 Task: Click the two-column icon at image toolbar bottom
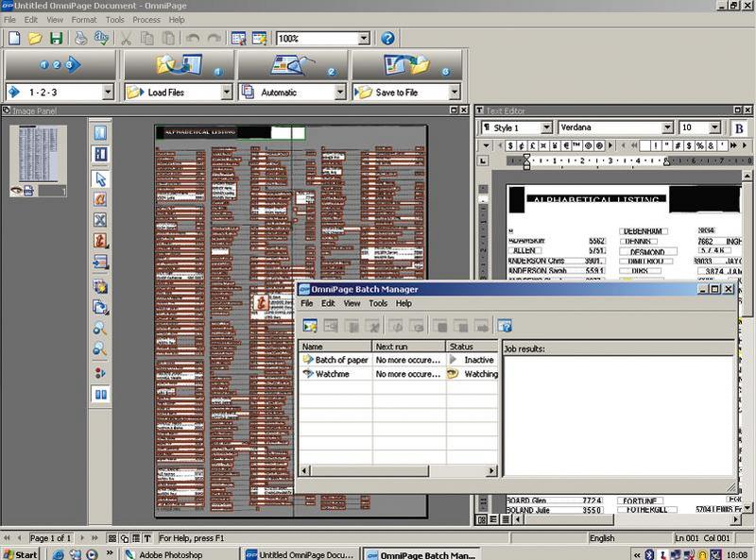[x=101, y=395]
